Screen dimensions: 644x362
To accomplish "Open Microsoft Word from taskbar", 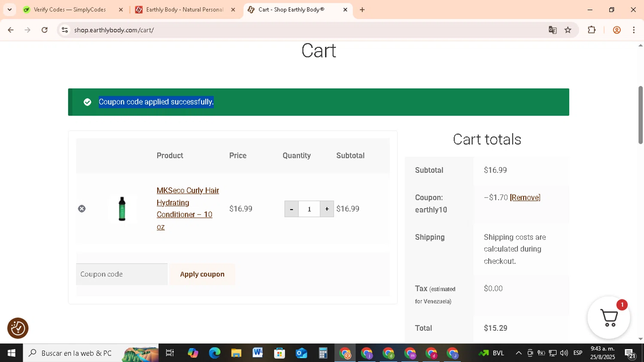I will pos(258,353).
